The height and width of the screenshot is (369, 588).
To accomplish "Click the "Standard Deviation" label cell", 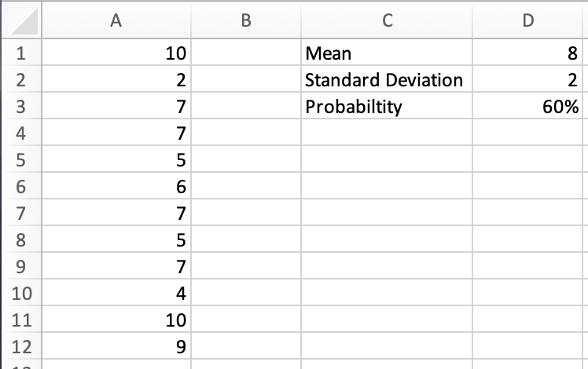I will [387, 80].
